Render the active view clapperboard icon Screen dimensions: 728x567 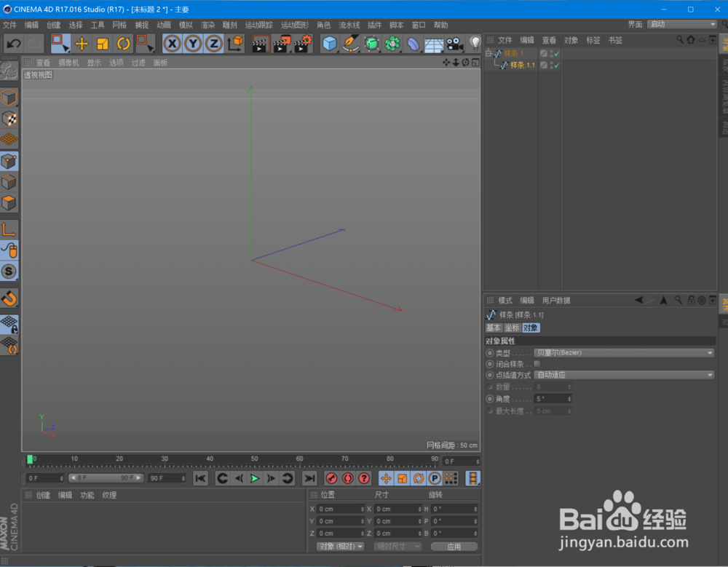[261, 44]
